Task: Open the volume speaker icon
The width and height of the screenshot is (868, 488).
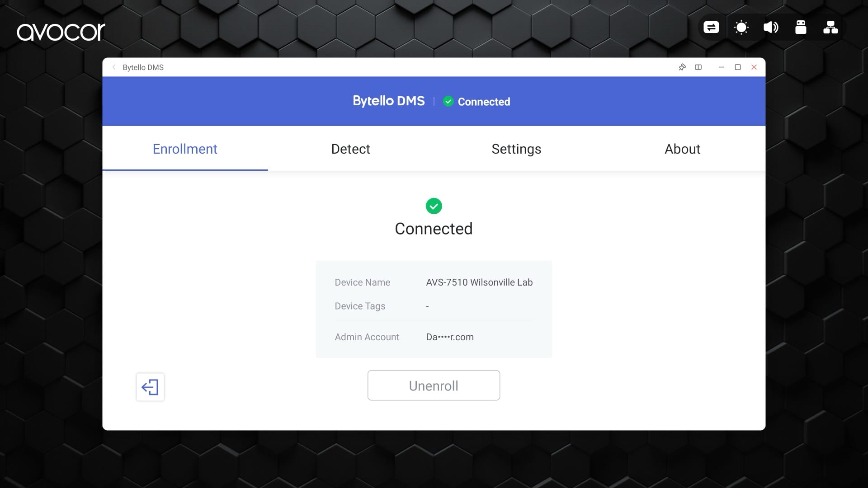Action: click(x=771, y=28)
